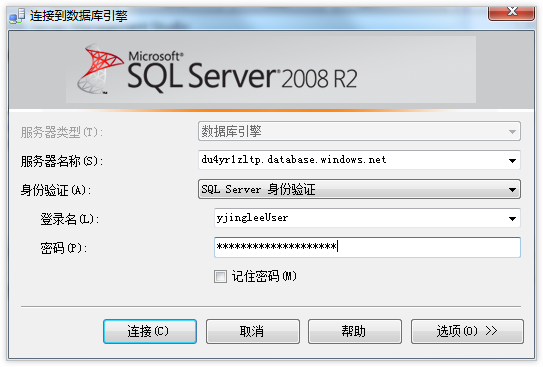Viewport: 543px width, 367px height.
Task: Click the 连接(C) connect button
Action: (150, 331)
